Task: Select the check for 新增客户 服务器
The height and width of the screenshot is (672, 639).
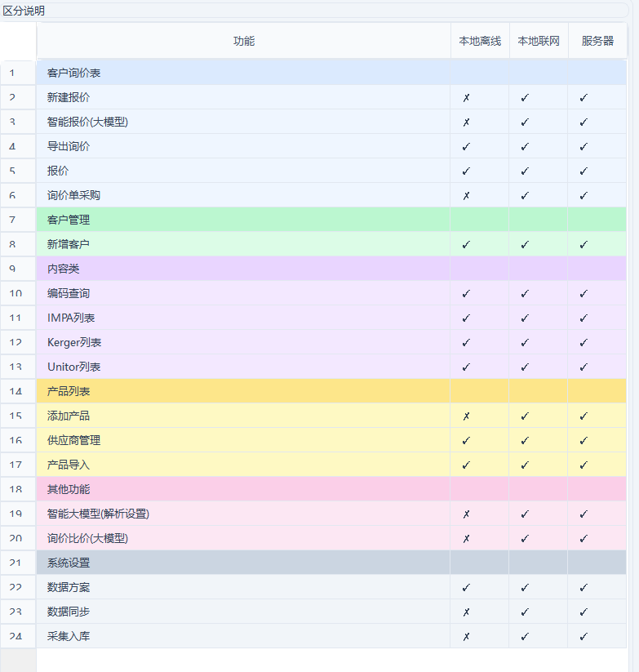Action: click(x=584, y=245)
